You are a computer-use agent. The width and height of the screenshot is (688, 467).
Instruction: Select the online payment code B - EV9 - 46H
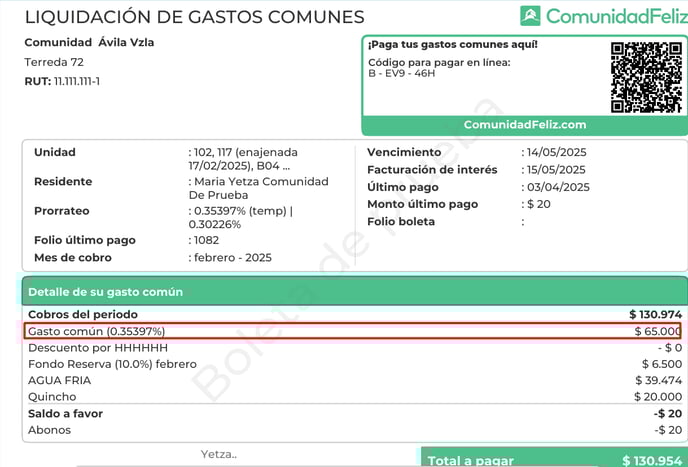coord(401,73)
